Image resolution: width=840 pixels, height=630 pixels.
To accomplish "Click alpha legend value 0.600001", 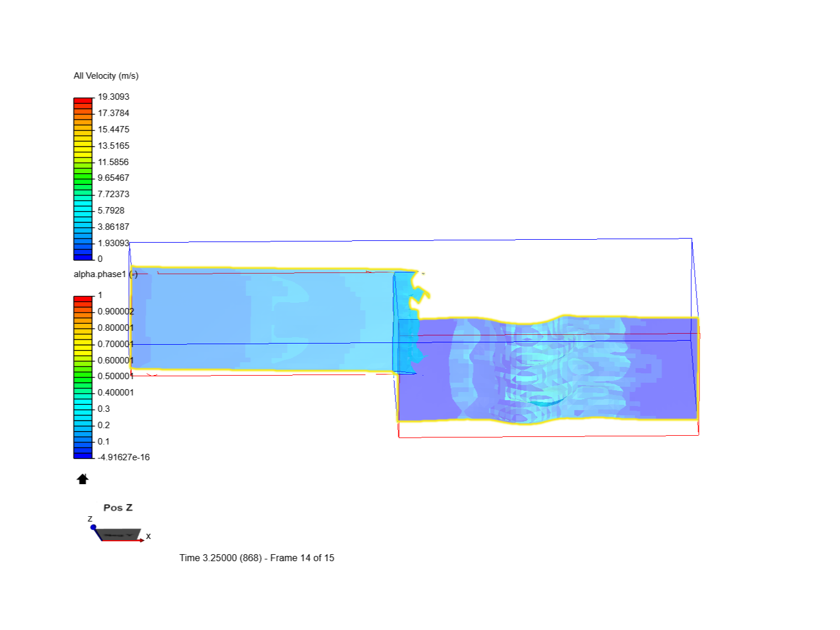I will (116, 360).
